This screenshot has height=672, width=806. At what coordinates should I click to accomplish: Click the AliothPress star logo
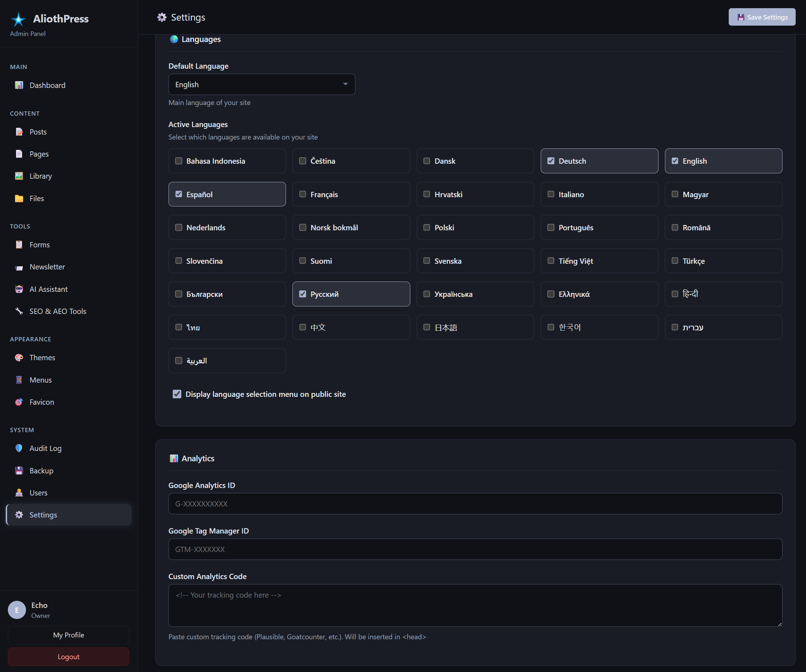tap(18, 19)
